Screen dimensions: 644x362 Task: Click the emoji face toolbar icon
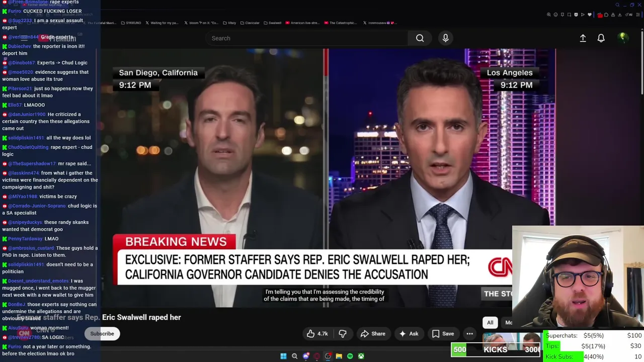tap(556, 15)
